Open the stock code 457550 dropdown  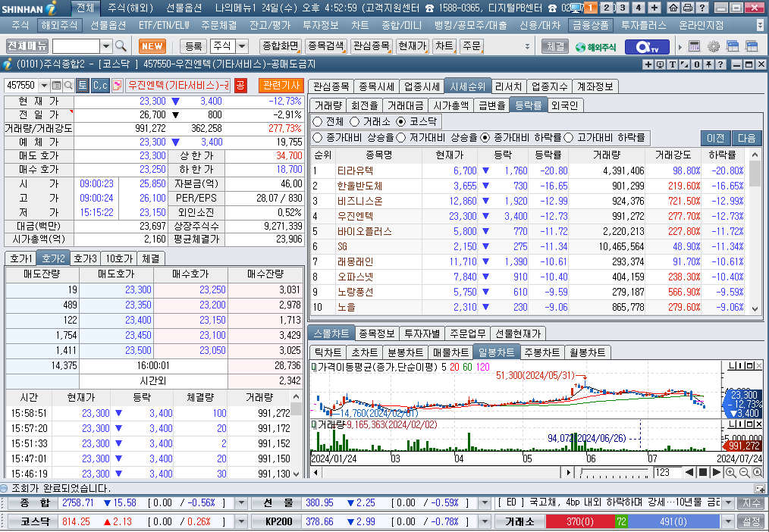pos(44,86)
